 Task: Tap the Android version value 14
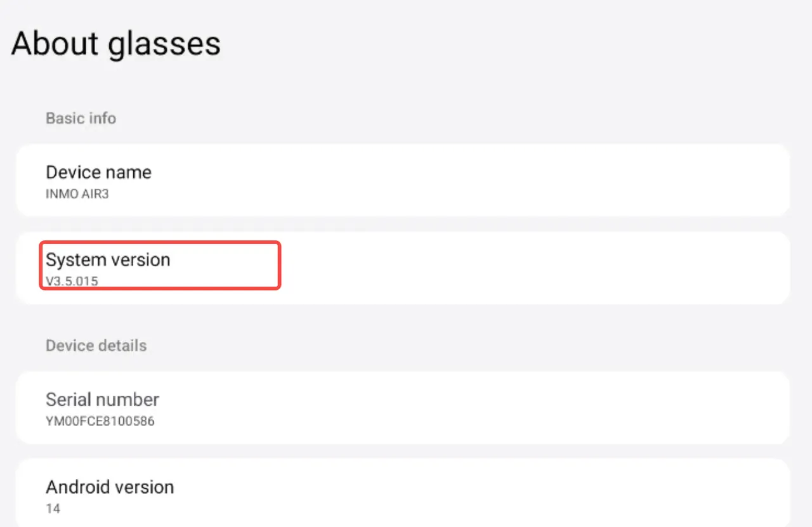[x=53, y=509]
